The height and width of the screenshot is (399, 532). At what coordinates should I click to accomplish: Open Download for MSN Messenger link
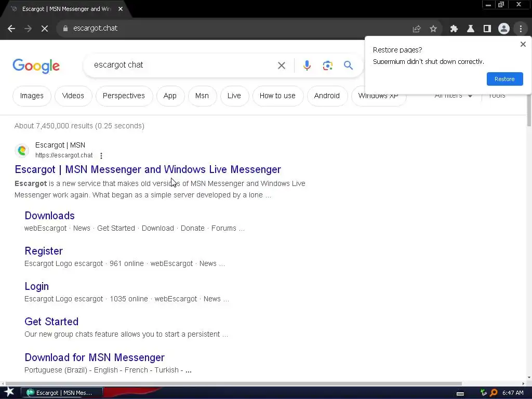[x=95, y=357]
